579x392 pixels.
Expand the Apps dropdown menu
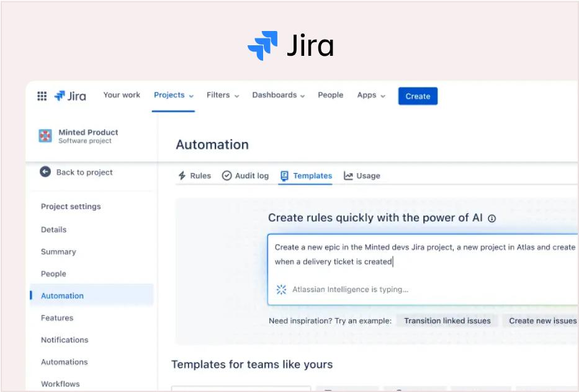tap(371, 96)
